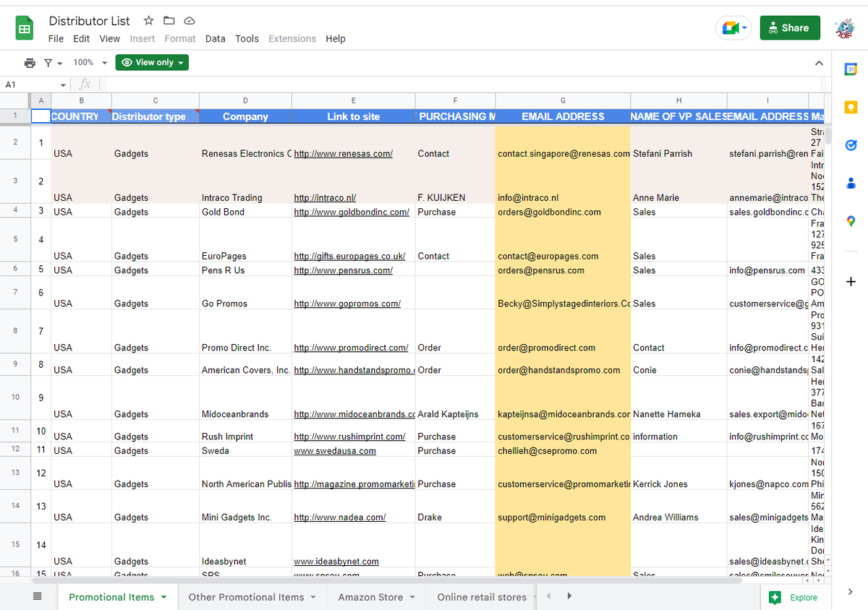Open the http://www.nadea.com/ link
Screen dimensions: 868x610
[340, 517]
